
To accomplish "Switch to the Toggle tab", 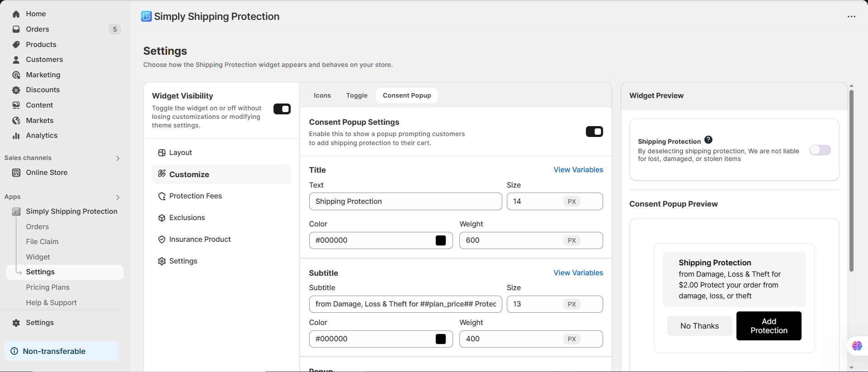I will tap(357, 95).
